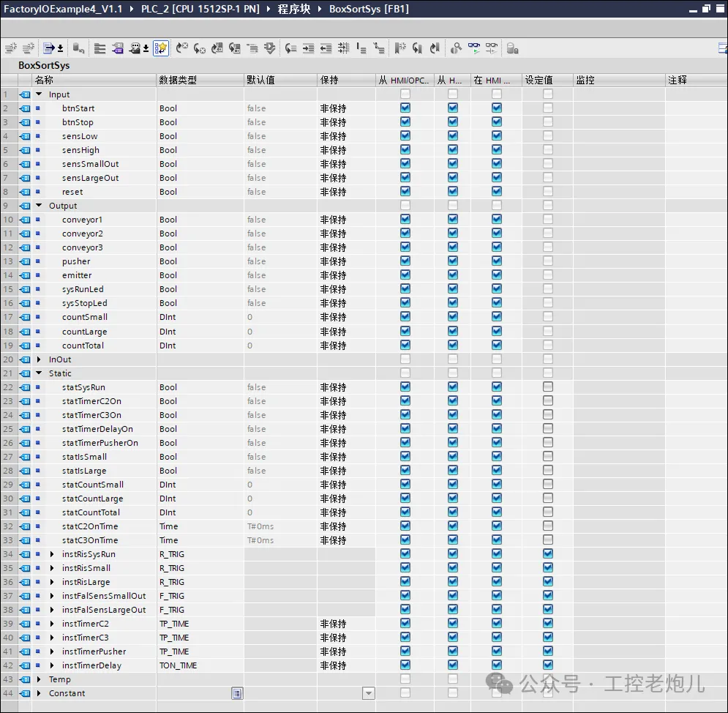The image size is (728, 713).
Task: Expand the instTimerC2 TP_TIME instance
Action: 52,624
